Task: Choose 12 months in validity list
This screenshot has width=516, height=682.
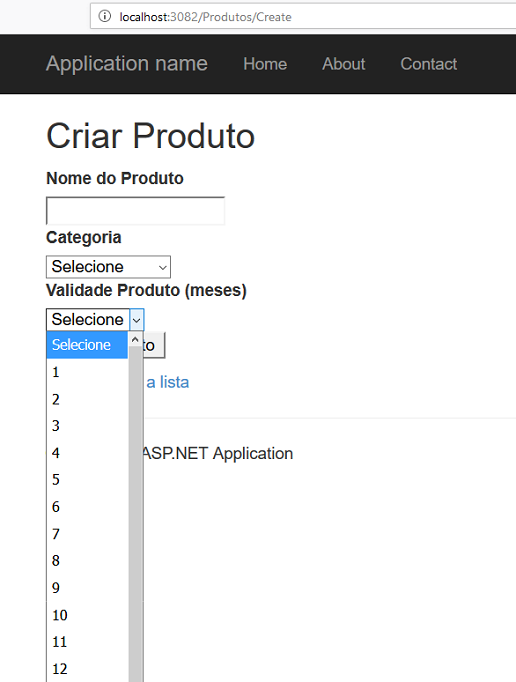Action: coord(87,669)
